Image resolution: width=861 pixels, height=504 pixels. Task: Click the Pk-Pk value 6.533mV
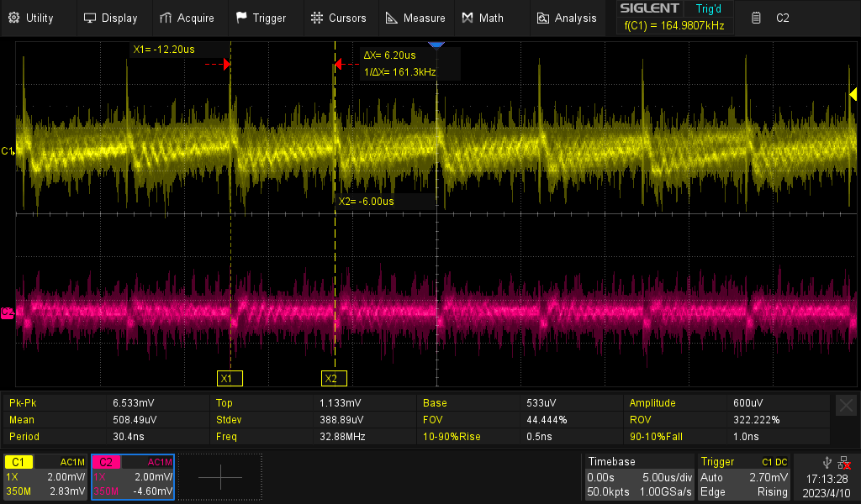pyautogui.click(x=134, y=403)
